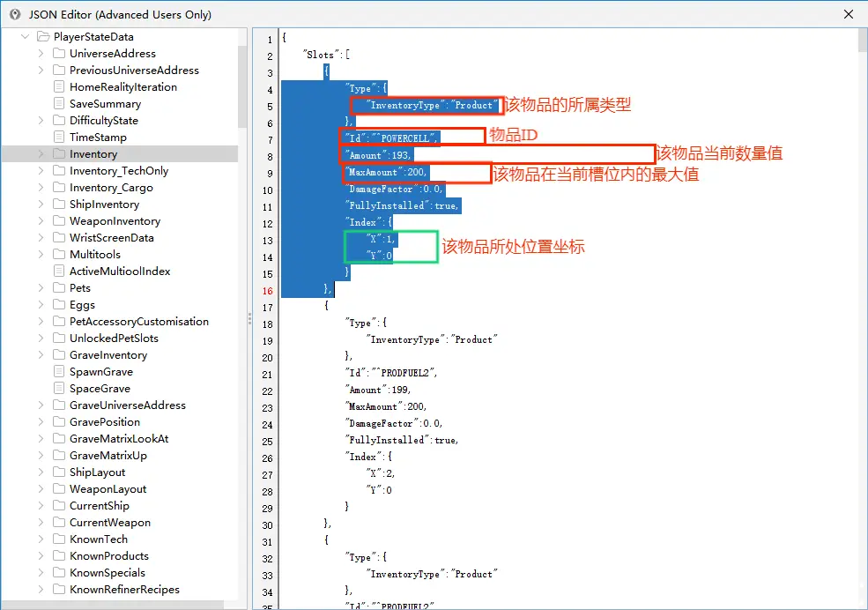Screen dimensions: 868x610
Task: Expand the KnownTech node arrow
Action: pyautogui.click(x=41, y=539)
